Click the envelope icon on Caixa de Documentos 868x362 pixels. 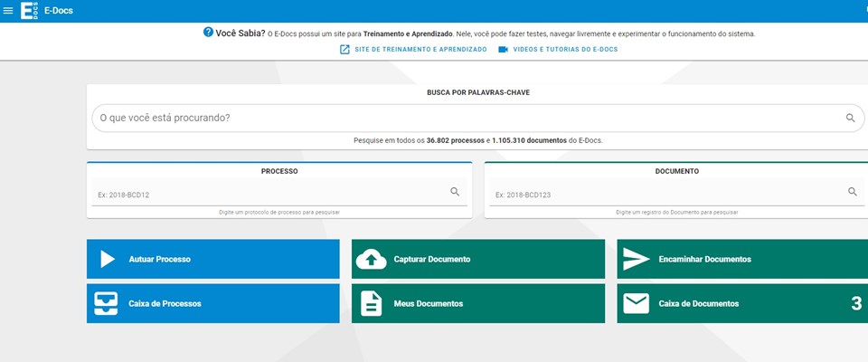[637, 304]
